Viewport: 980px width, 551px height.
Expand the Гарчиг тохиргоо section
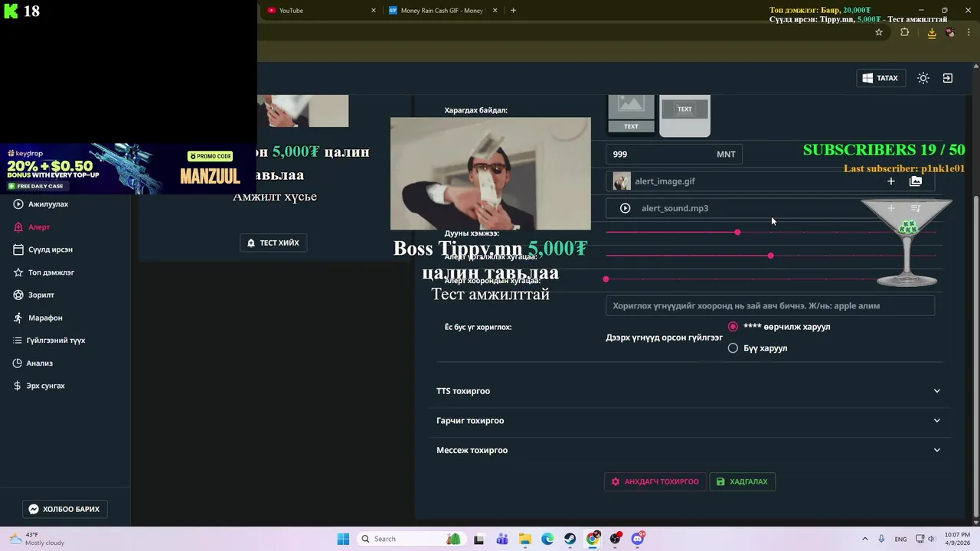[689, 421]
